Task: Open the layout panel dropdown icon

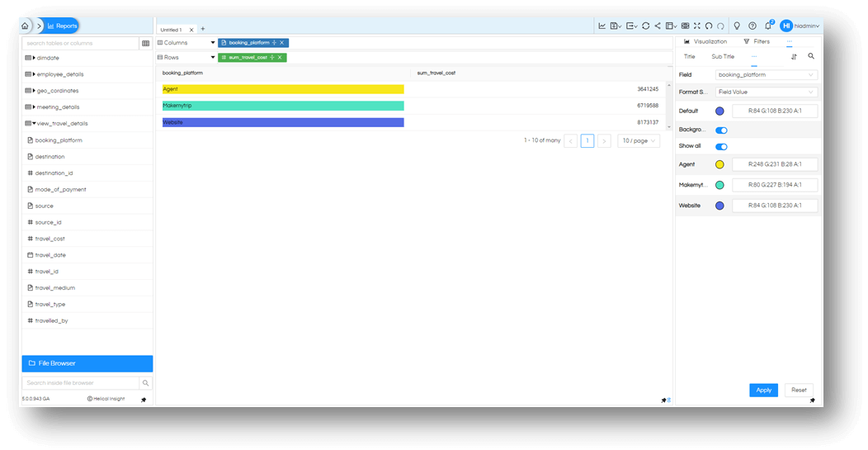Action: coord(671,26)
